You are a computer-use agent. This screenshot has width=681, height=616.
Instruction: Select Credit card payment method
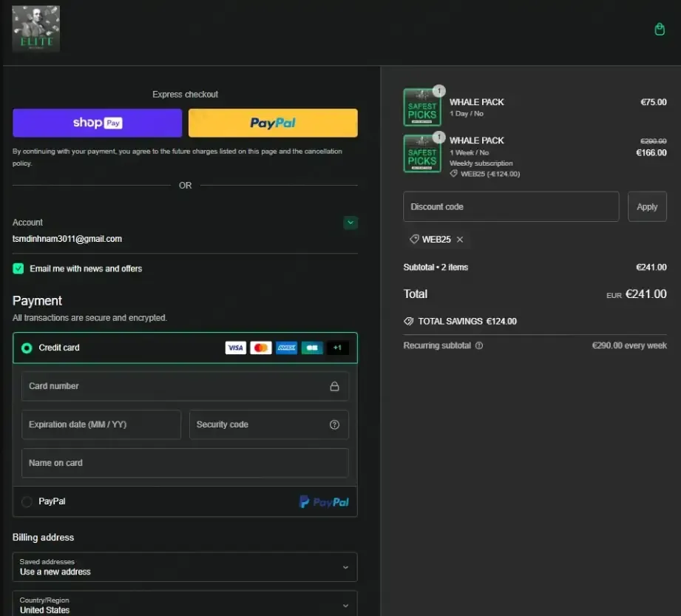[x=27, y=348]
